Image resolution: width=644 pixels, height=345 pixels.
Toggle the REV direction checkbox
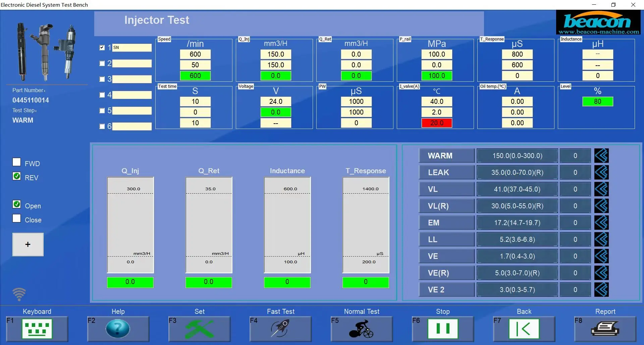16,176
